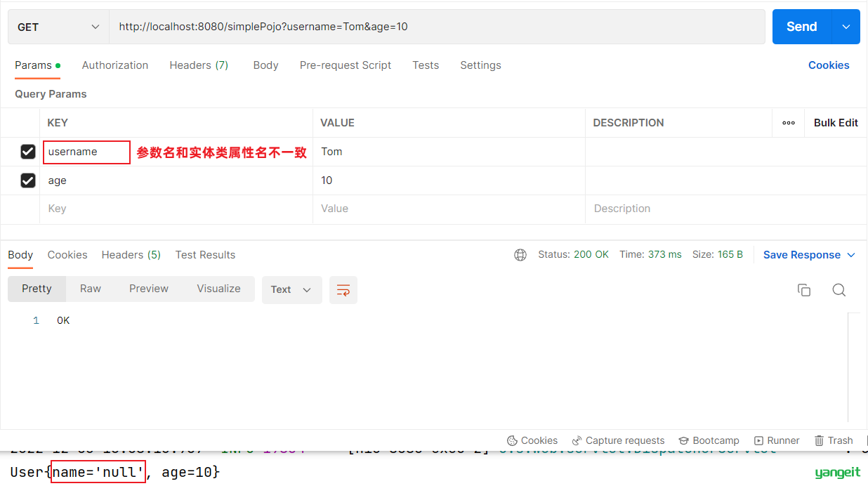
Task: Click the DESCRIPTION column header
Action: coord(628,123)
